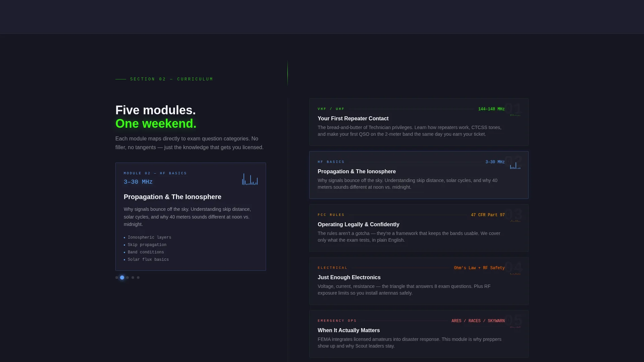Go to the fifth carousel dot
The width and height of the screenshot is (644, 362).
click(138, 278)
